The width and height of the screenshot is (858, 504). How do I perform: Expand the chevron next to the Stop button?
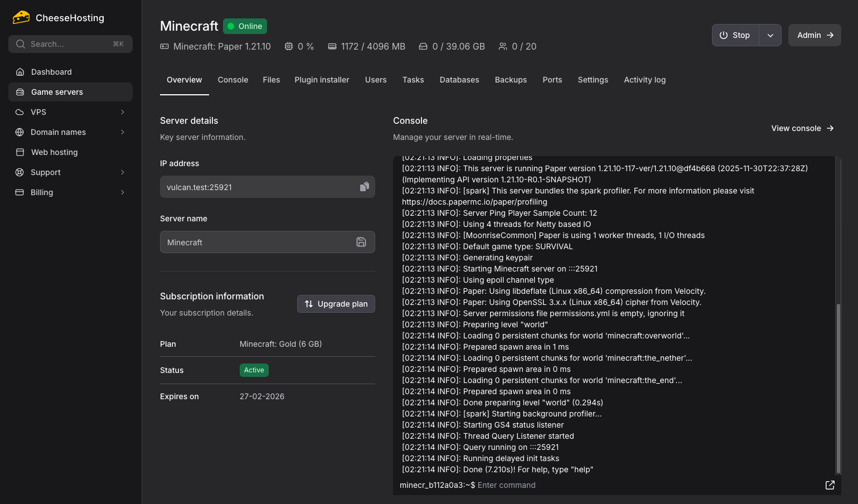tap(770, 35)
